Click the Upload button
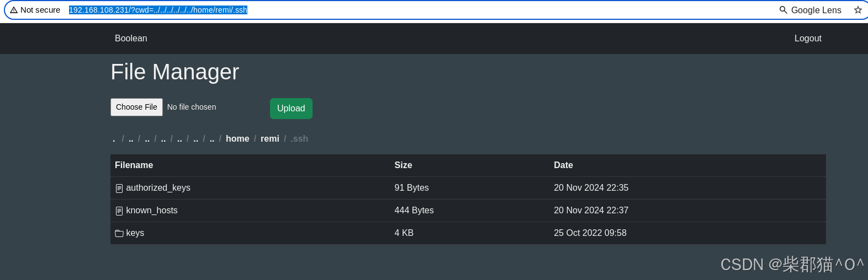868x280 pixels. 291,109
